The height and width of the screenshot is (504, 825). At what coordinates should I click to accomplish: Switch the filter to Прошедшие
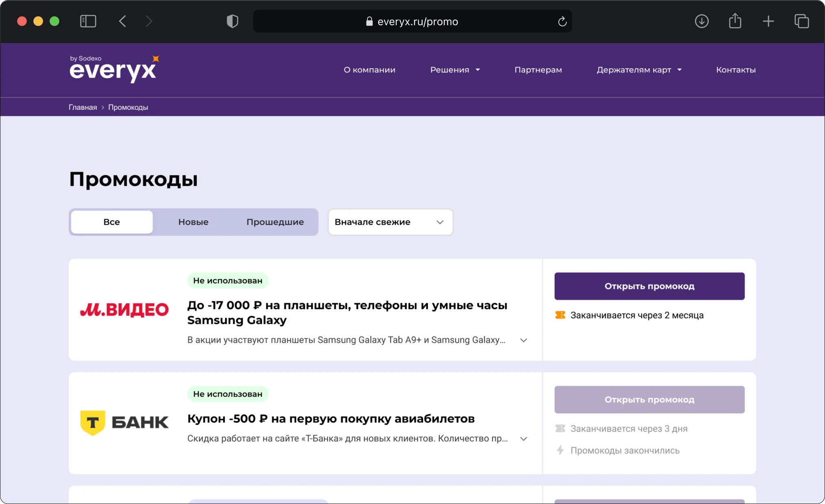275,222
